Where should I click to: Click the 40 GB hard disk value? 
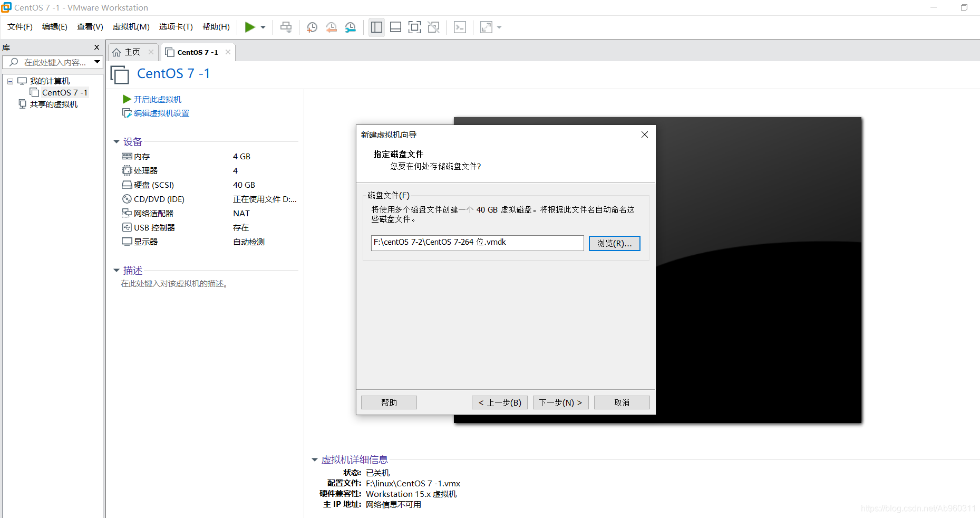(244, 185)
